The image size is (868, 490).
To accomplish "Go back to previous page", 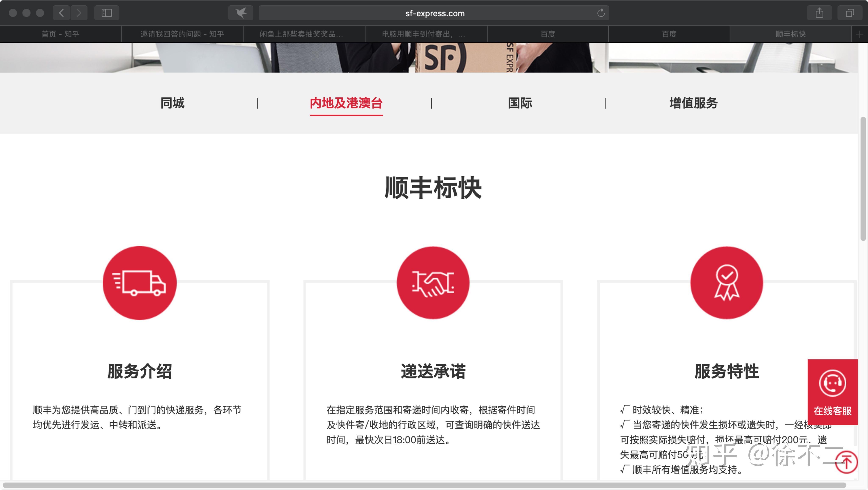I will (61, 13).
